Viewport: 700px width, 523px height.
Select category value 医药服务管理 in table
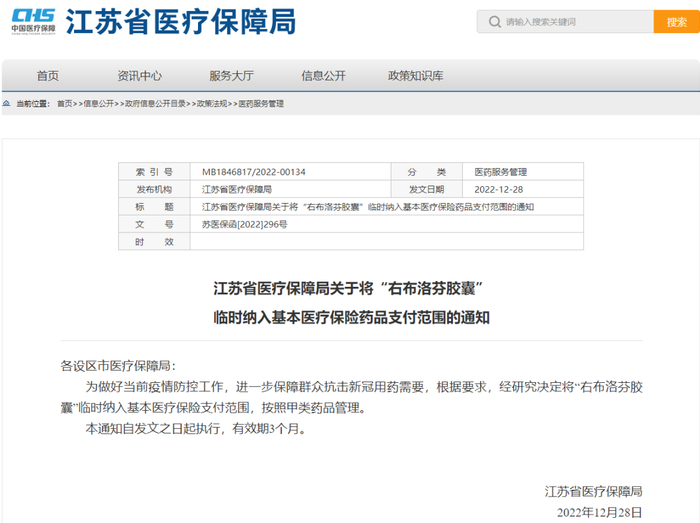pos(500,172)
